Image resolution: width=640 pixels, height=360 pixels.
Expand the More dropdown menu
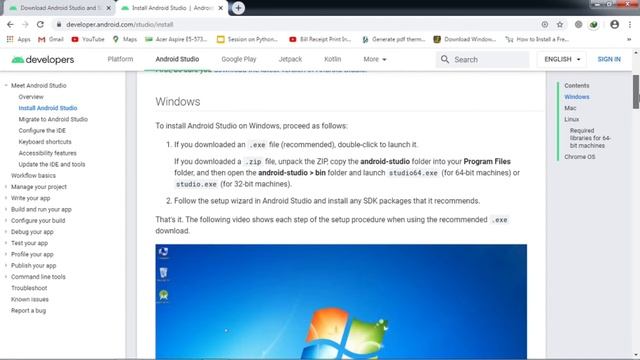(x=375, y=59)
